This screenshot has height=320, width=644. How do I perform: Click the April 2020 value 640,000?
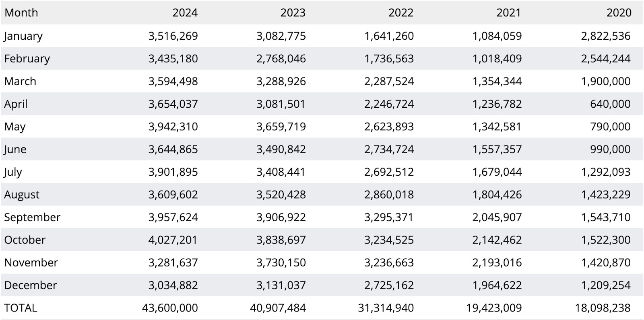click(x=610, y=104)
